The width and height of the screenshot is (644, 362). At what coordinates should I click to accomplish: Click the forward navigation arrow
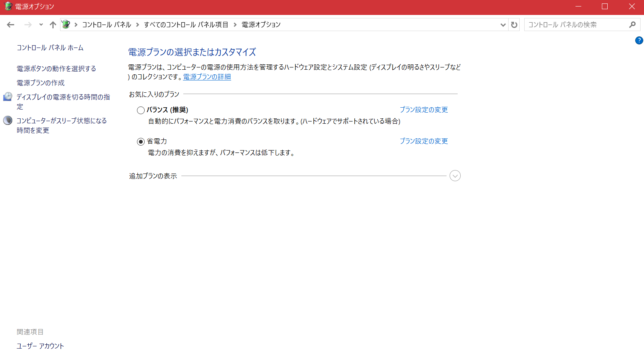(x=28, y=25)
